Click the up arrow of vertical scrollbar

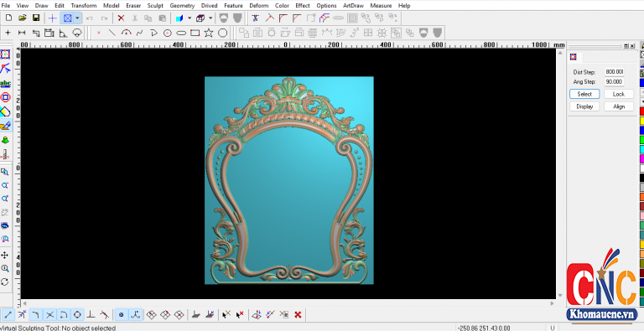560,52
